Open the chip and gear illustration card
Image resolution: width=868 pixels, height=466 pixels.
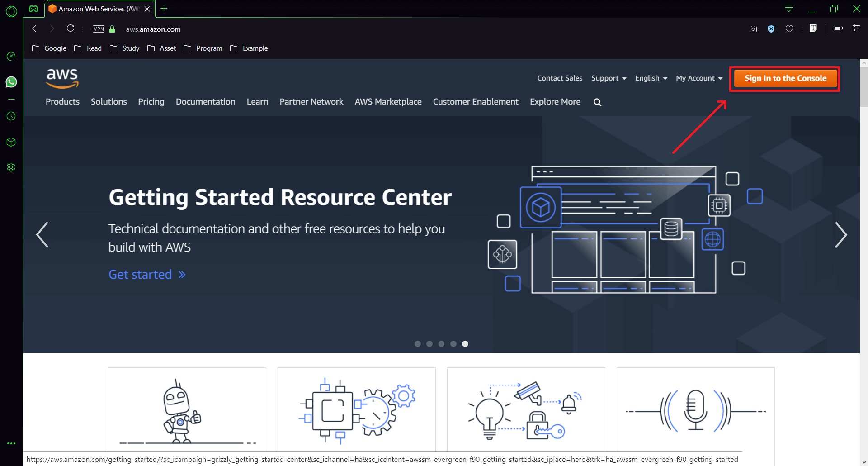tap(357, 409)
